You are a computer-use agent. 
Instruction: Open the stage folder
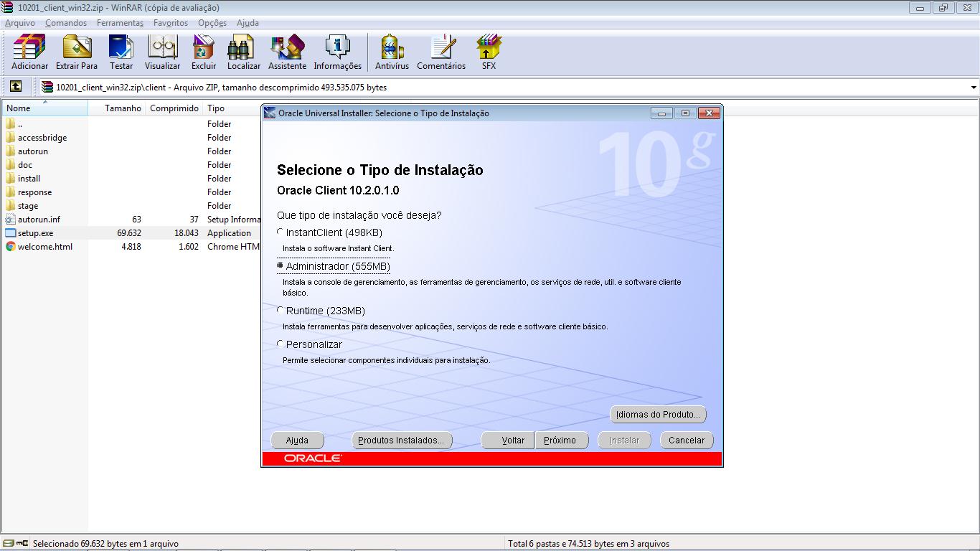27,205
